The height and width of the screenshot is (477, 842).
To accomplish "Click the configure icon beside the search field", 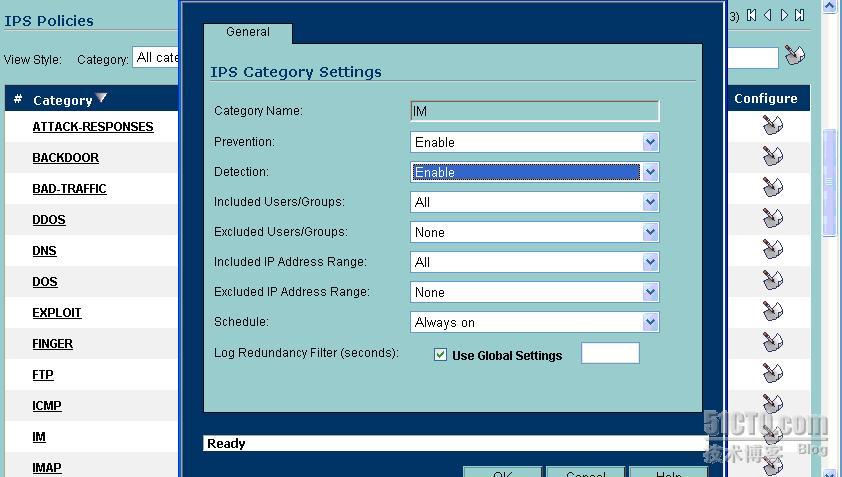I will tap(795, 55).
